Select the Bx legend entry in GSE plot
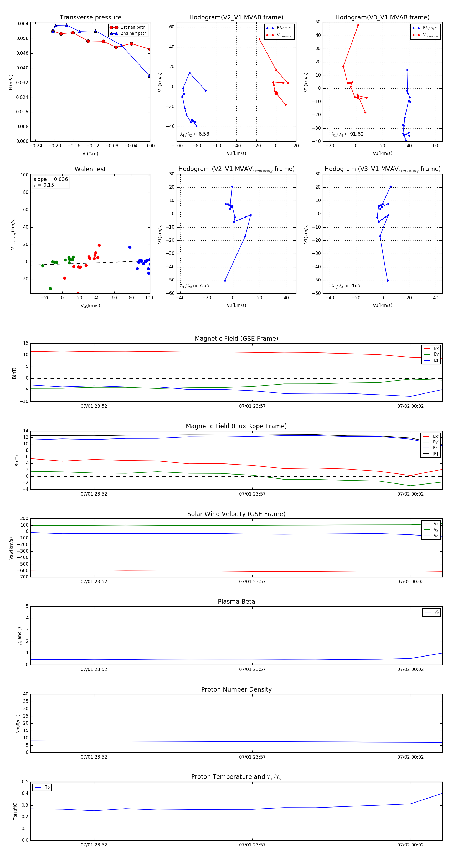The image size is (473, 868). pyautogui.click(x=431, y=349)
